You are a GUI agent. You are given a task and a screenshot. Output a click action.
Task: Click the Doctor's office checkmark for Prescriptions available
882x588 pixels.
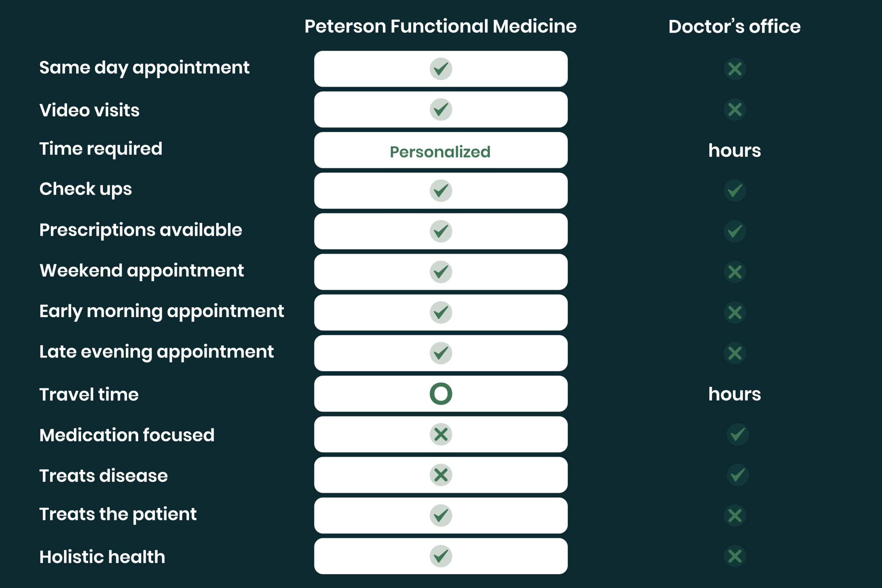[735, 231]
